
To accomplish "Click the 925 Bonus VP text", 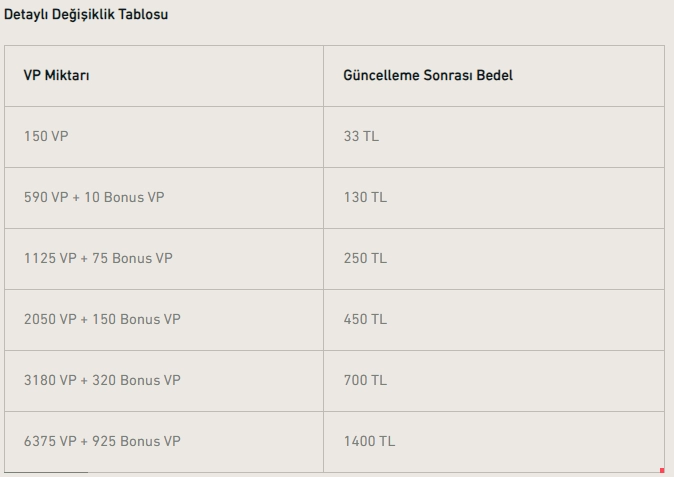I will click(138, 442).
